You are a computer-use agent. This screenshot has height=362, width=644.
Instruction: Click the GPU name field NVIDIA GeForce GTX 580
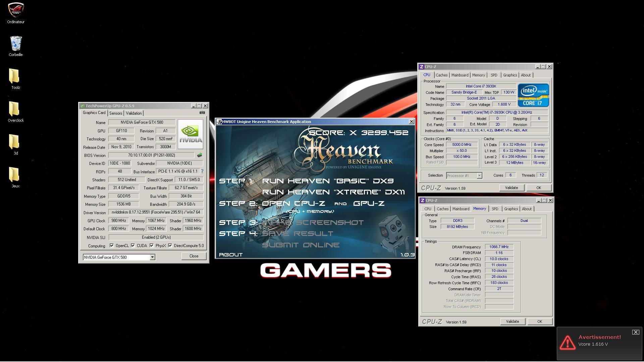click(x=142, y=122)
